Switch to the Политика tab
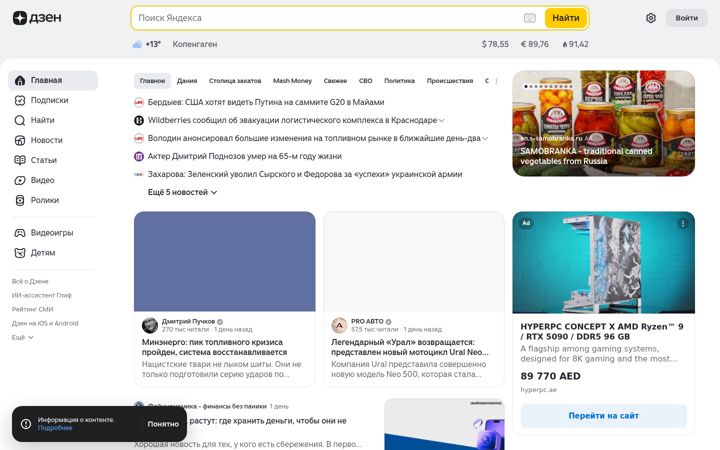720x450 pixels. coord(399,81)
